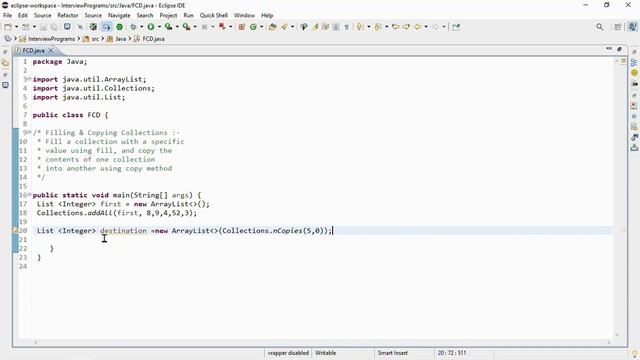
Task: Click the External Tools run icon
Action: [187, 27]
